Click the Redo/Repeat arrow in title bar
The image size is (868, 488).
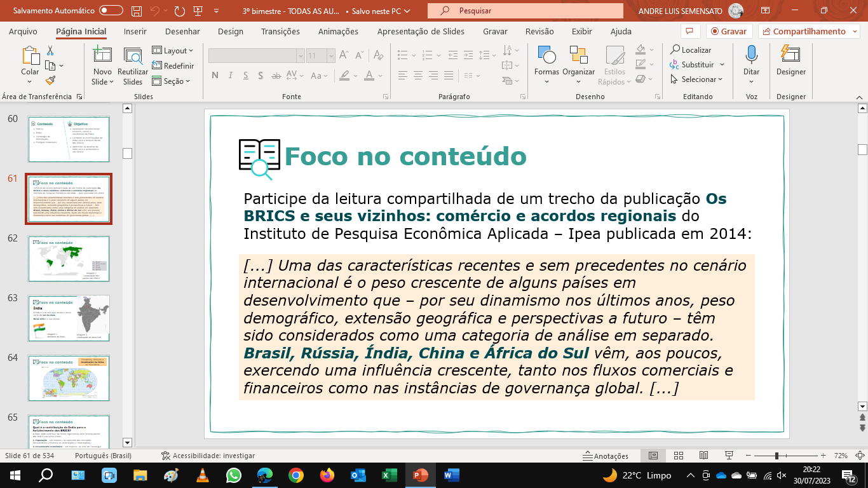coord(180,11)
